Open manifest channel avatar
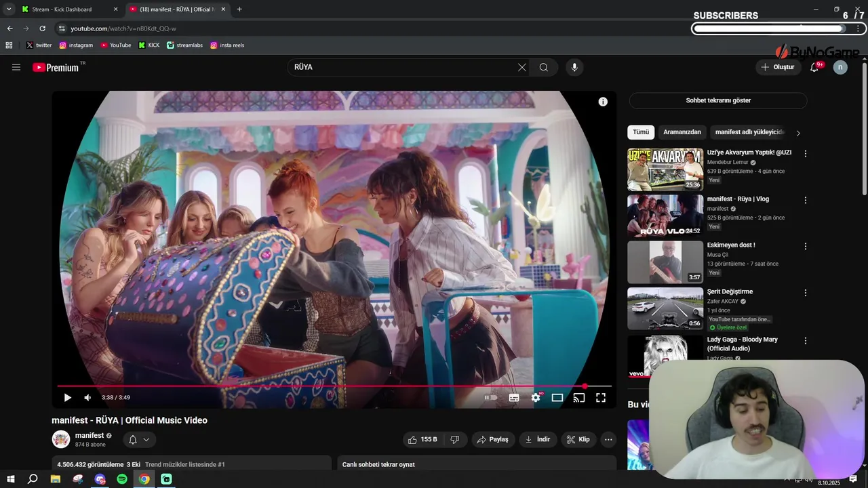Image resolution: width=868 pixels, height=488 pixels. pos(61,439)
